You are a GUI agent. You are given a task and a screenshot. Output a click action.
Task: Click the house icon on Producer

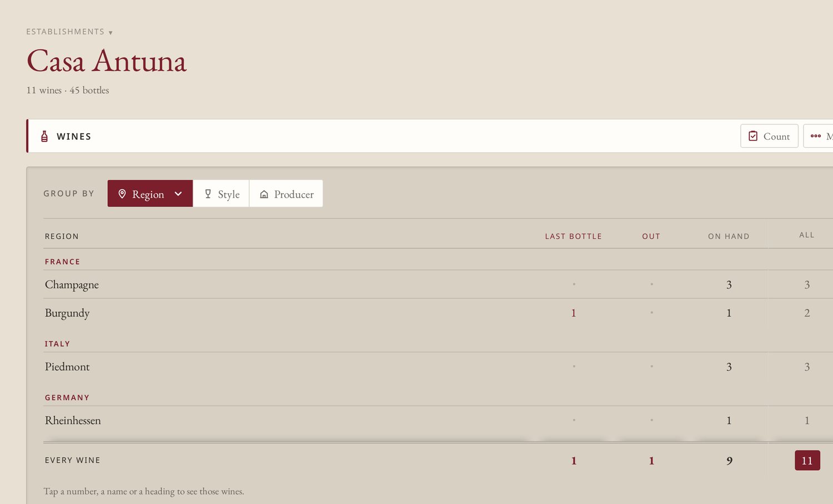tap(264, 194)
